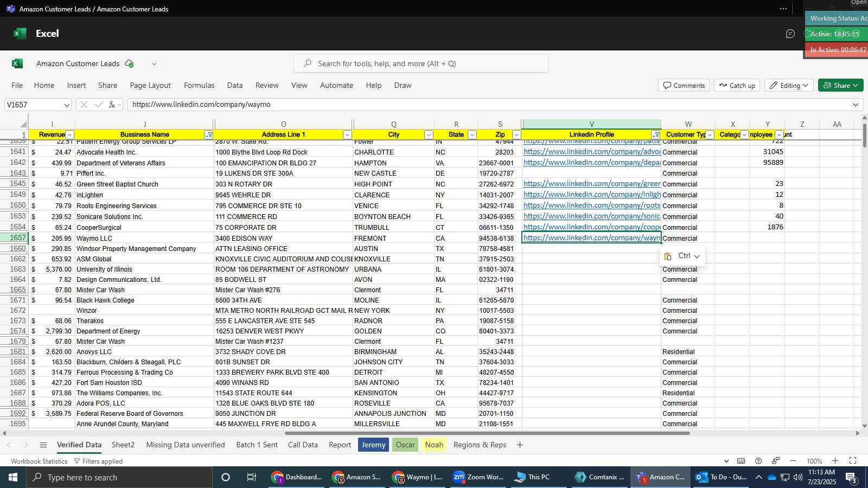Open the all sheets list icon

point(43,445)
